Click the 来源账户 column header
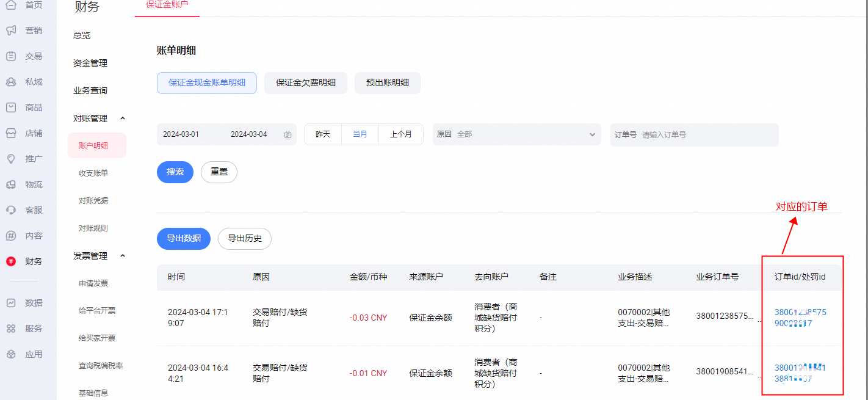Image resolution: width=868 pixels, height=400 pixels. click(x=426, y=277)
